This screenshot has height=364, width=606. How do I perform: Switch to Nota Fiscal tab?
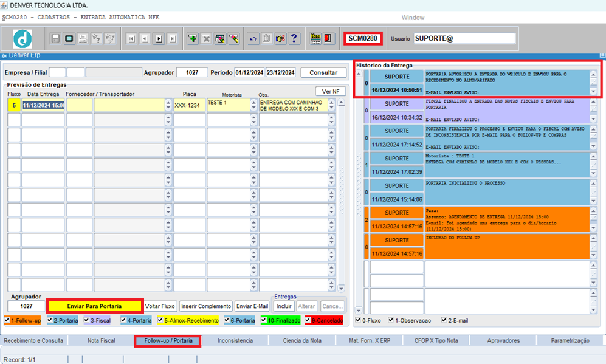[x=102, y=340]
